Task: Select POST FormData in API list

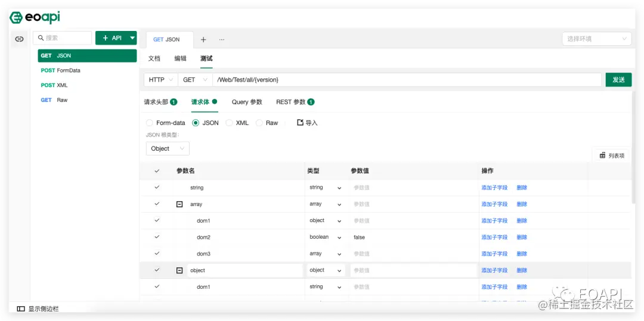Action: [x=87, y=70]
